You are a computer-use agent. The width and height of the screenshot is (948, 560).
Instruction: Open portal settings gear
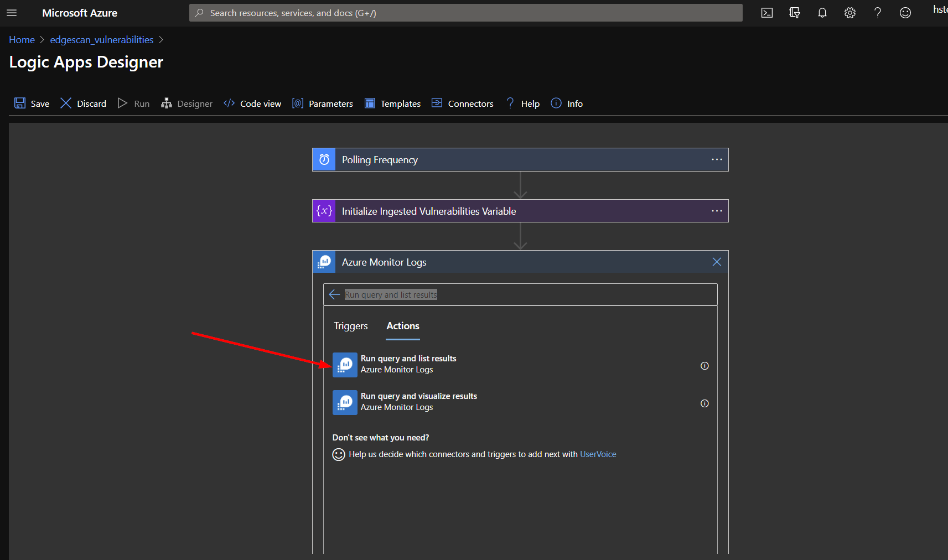tap(850, 13)
